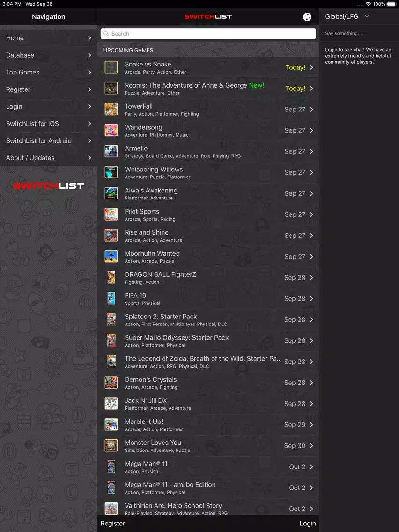This screenshot has width=399, height=532.
Task: Open the Armello row chevron
Action: coord(311,151)
